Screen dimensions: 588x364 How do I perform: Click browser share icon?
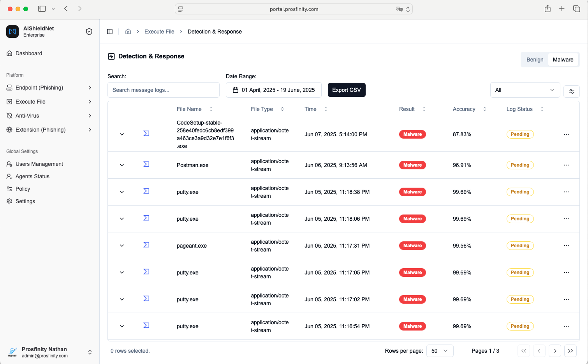[548, 9]
